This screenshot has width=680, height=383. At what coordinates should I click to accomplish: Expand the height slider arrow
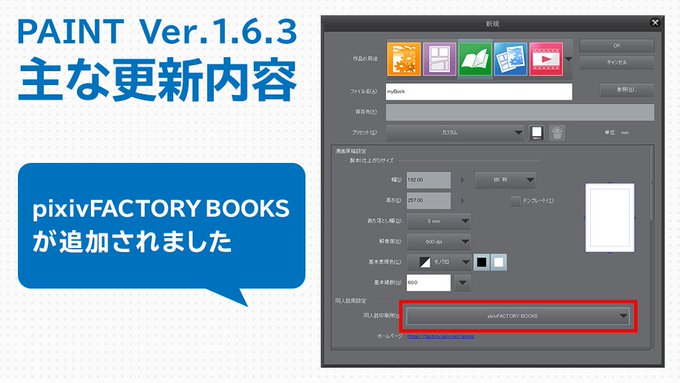pos(462,200)
